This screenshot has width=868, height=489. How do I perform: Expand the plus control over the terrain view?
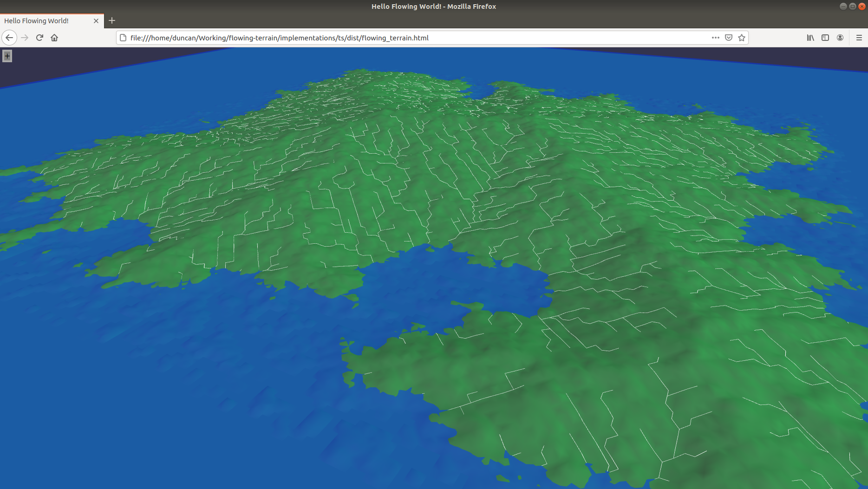[x=7, y=56]
